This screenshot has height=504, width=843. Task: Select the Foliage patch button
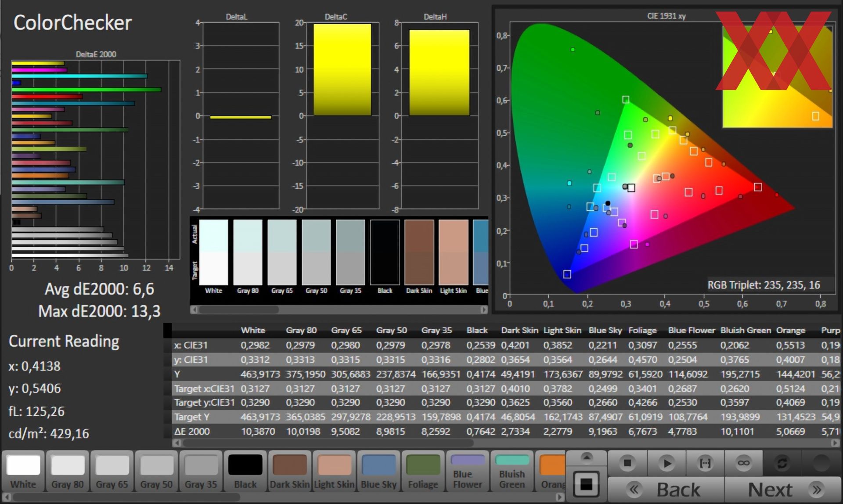tap(423, 472)
